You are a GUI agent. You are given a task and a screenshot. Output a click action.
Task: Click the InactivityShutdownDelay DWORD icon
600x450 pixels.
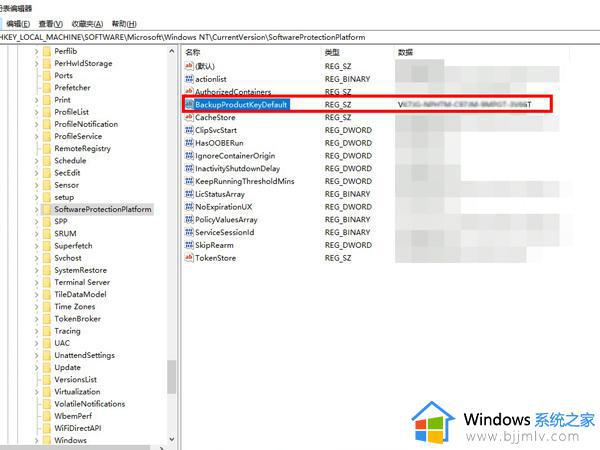click(189, 168)
